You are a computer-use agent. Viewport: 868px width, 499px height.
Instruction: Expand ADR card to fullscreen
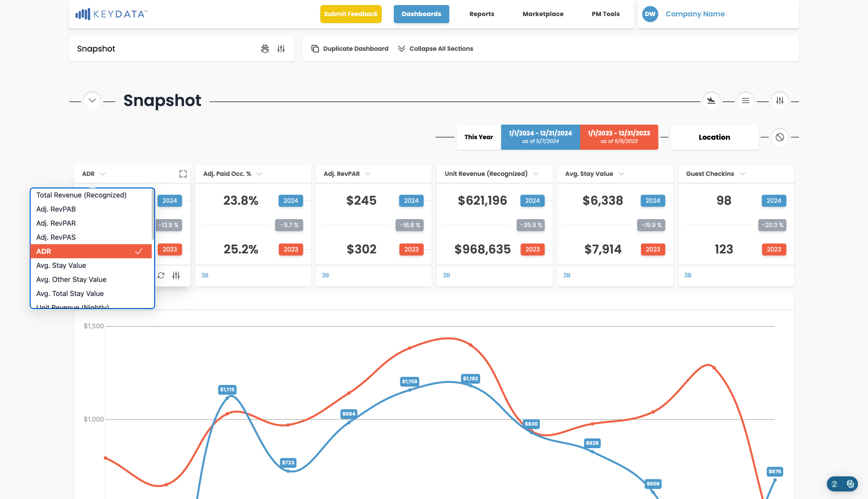click(183, 174)
